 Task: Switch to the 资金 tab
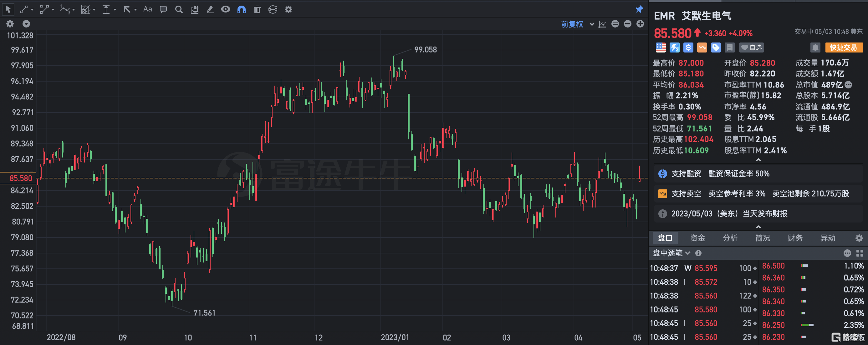697,238
